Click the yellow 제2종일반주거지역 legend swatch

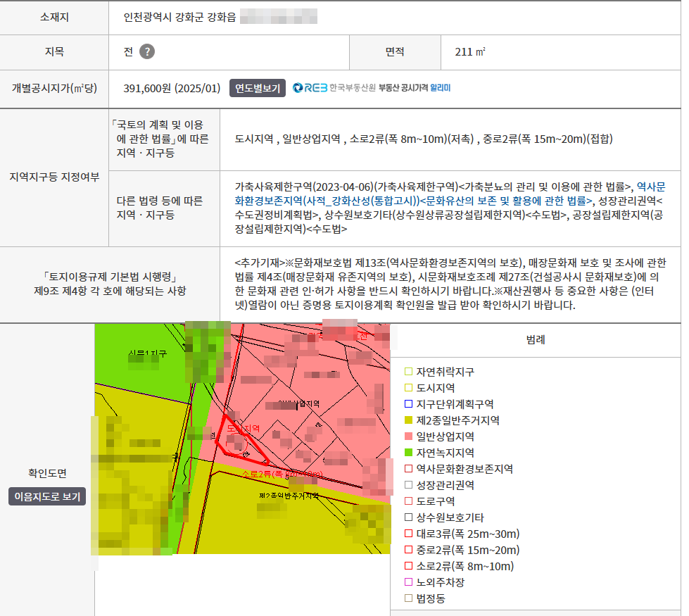click(408, 420)
